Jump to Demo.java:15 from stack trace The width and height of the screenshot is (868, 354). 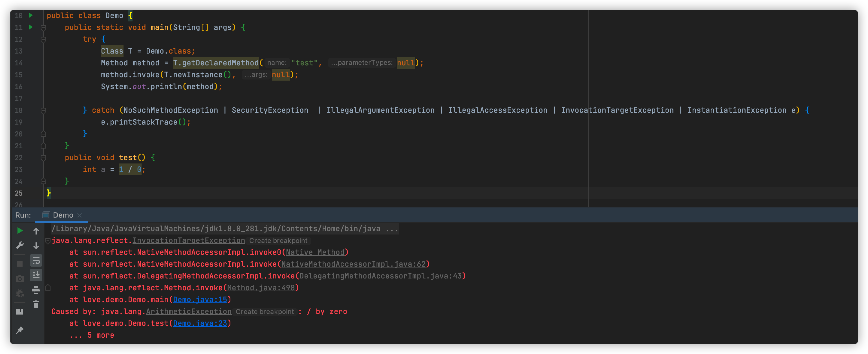point(200,299)
